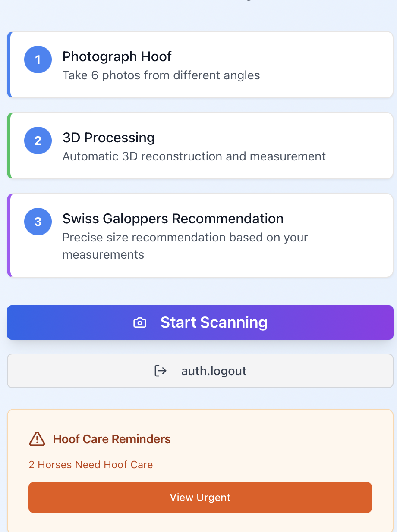397x532 pixels.
Task: Open urgent list with View Urgent
Action: 200,498
